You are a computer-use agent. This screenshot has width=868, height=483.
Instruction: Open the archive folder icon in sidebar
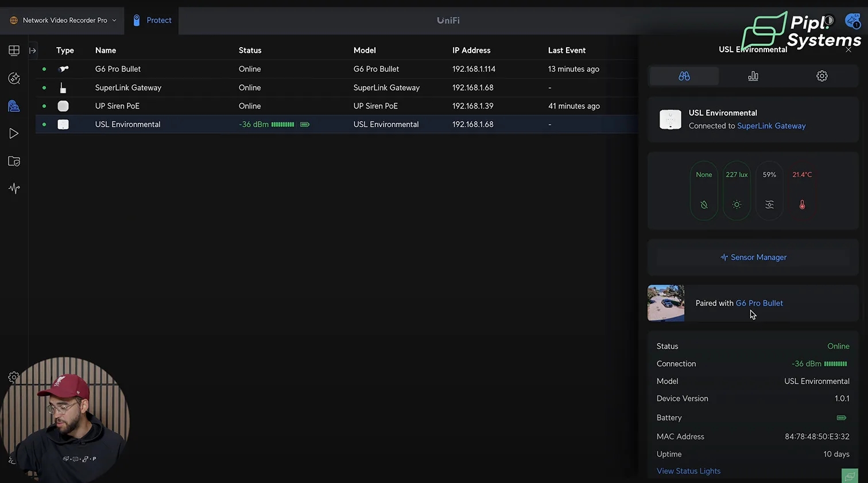(x=14, y=161)
